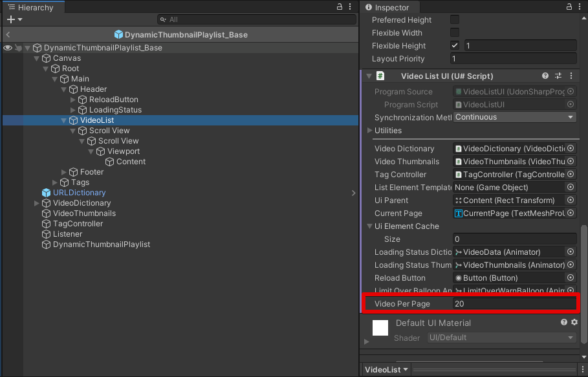
Task: Click object picker for Video Dictionary field
Action: coord(571,149)
